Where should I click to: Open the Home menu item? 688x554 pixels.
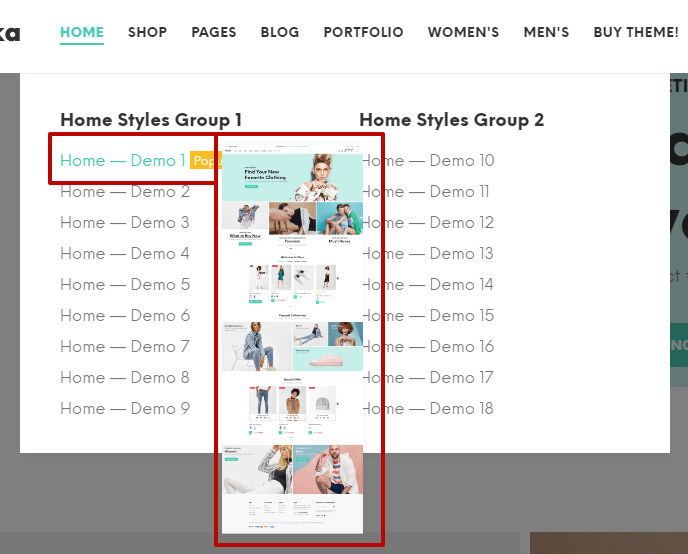[x=82, y=32]
